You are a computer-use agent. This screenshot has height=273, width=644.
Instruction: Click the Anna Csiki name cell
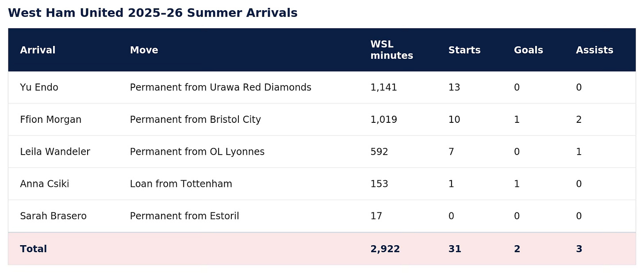point(44,184)
